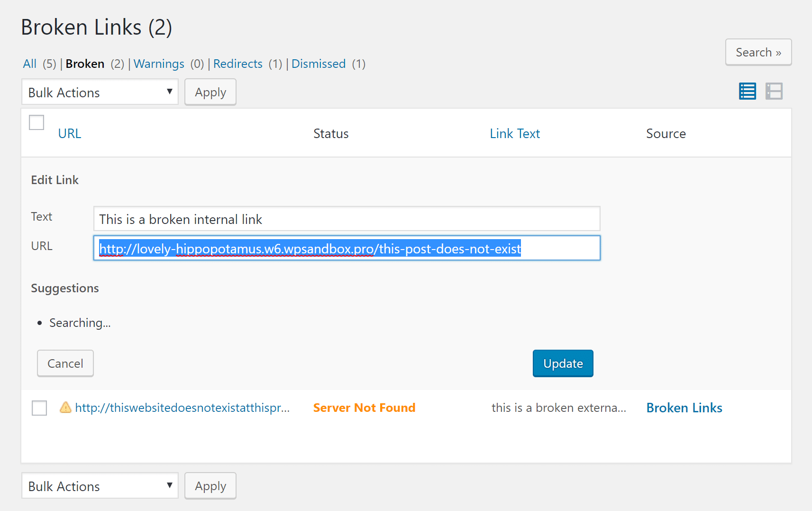
Task: Open the bottom Bulk Actions dropdown
Action: coord(100,485)
